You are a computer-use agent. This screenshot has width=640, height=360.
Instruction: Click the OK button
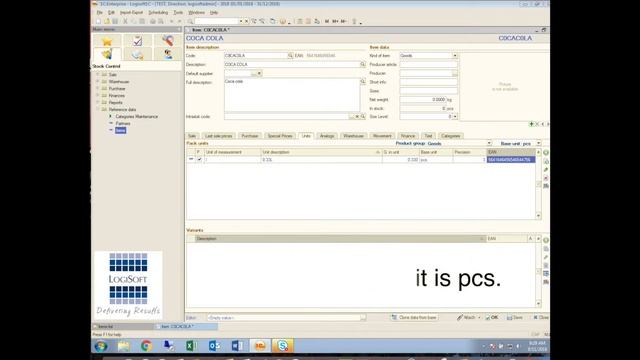(x=492, y=318)
